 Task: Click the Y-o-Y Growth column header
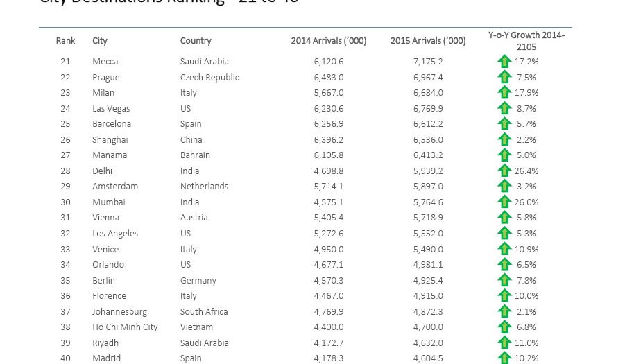[x=526, y=41]
